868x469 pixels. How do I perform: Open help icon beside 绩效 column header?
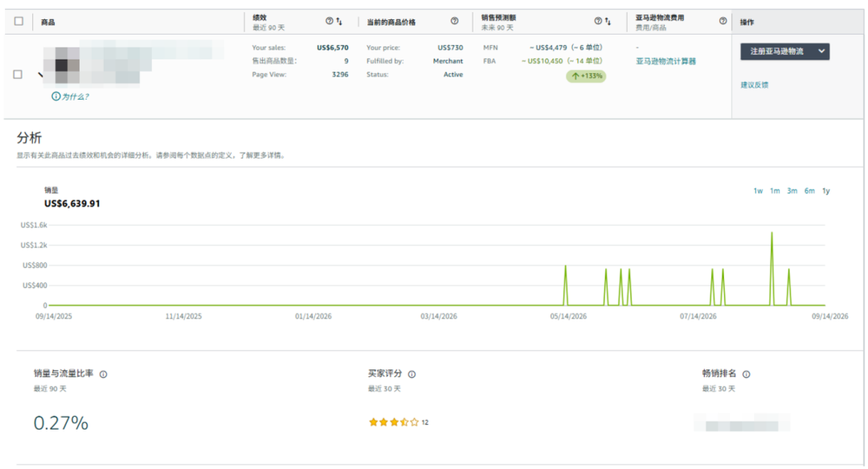click(x=330, y=21)
